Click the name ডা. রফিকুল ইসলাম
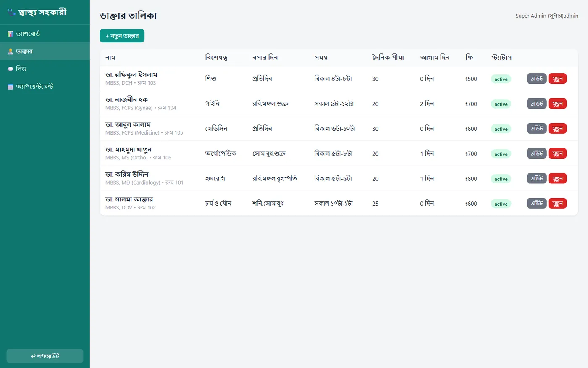 pyautogui.click(x=131, y=75)
